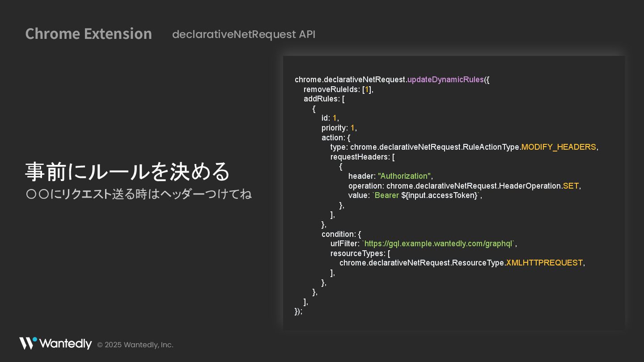Click the Chrome Extension slide title
The image size is (644, 362).
89,34
